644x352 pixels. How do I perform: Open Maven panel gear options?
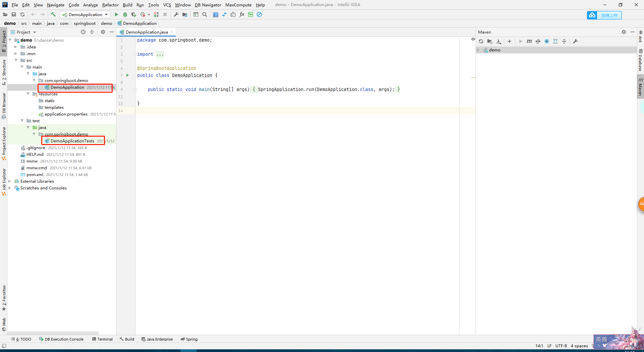pos(624,32)
